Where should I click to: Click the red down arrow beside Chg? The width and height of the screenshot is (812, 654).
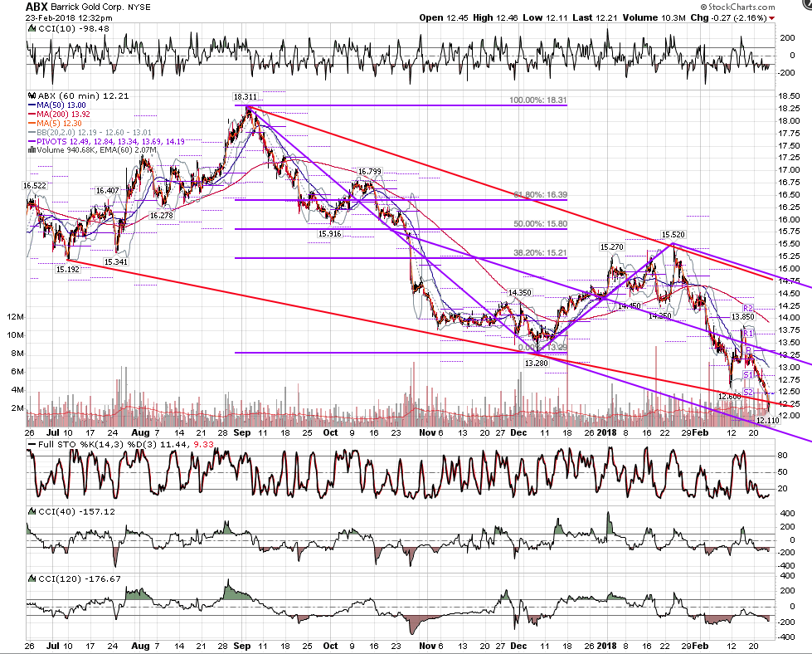772,18
